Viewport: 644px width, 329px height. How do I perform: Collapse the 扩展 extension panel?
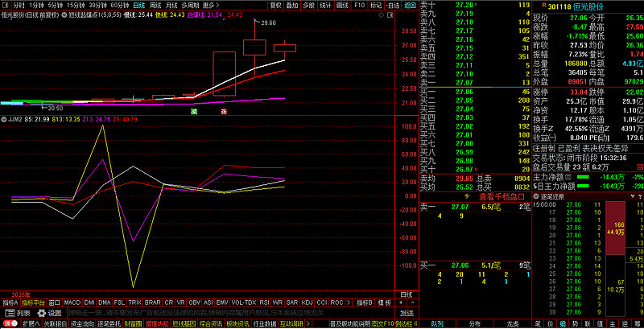(31, 324)
